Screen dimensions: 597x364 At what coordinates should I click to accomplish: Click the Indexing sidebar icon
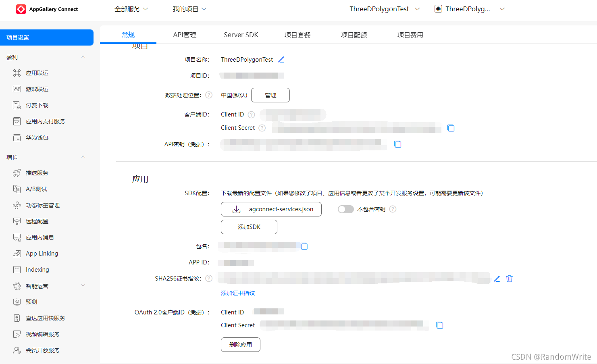click(x=17, y=270)
